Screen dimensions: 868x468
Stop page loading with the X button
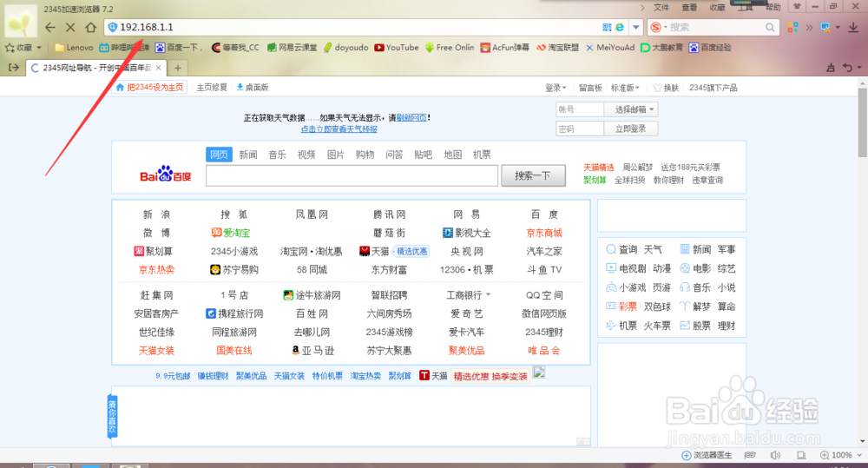click(70, 27)
